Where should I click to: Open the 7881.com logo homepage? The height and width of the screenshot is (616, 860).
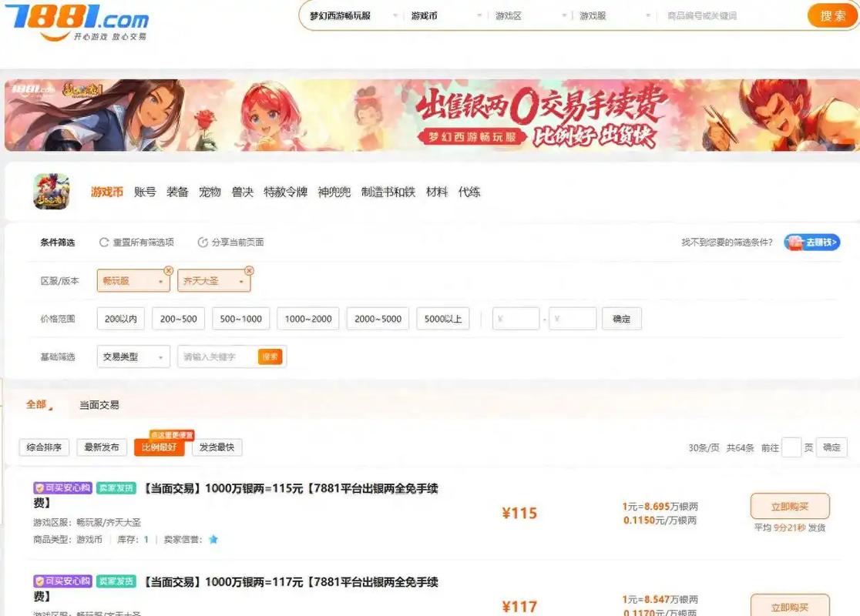pyautogui.click(x=77, y=22)
